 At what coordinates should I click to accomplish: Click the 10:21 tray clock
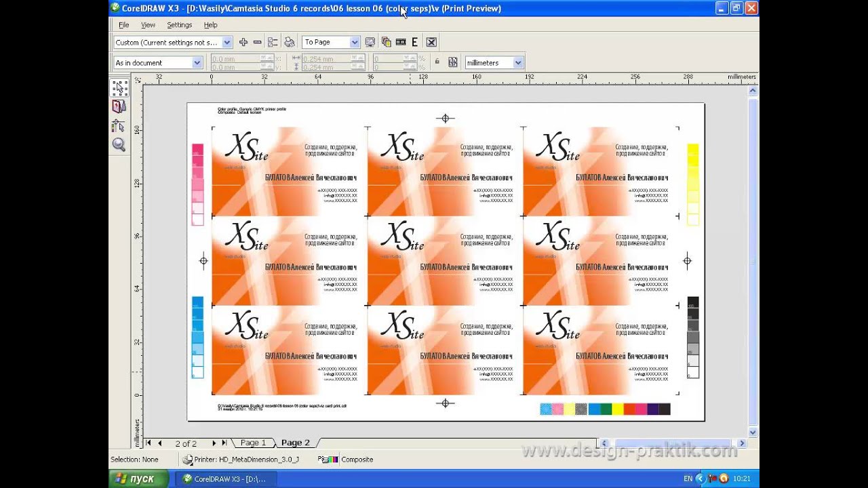click(742, 479)
